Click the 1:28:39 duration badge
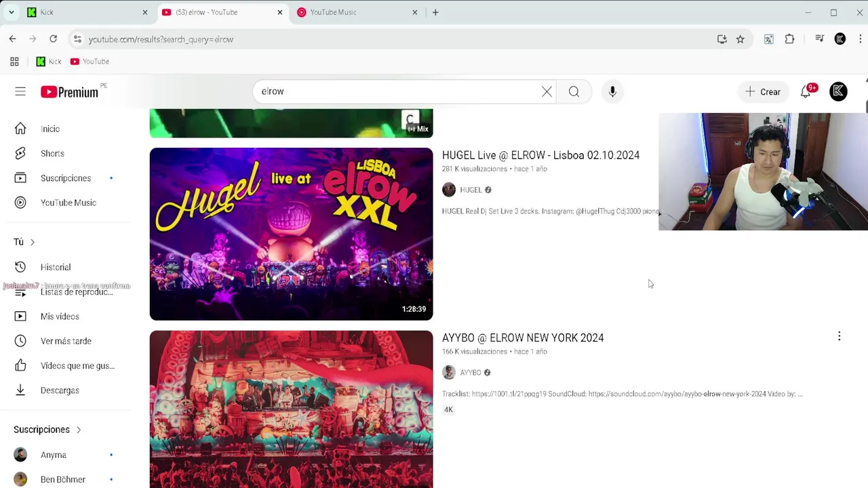Screen dimensions: 868x488 [x=414, y=309]
